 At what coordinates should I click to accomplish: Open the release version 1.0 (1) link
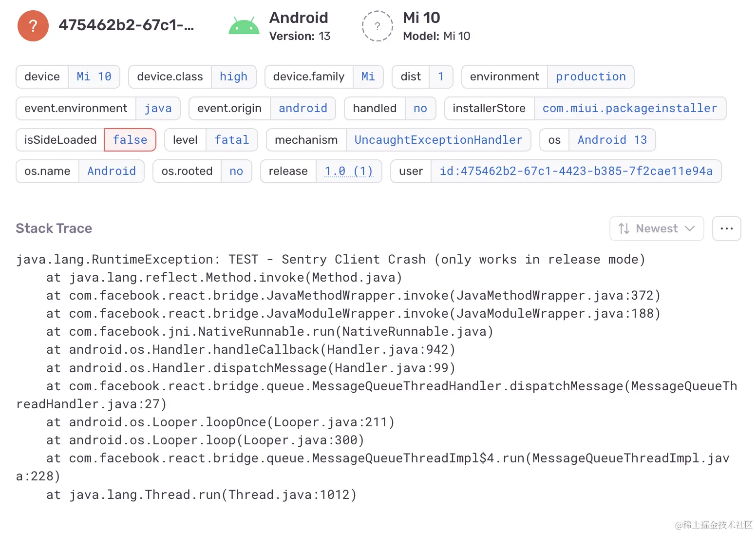pos(349,171)
